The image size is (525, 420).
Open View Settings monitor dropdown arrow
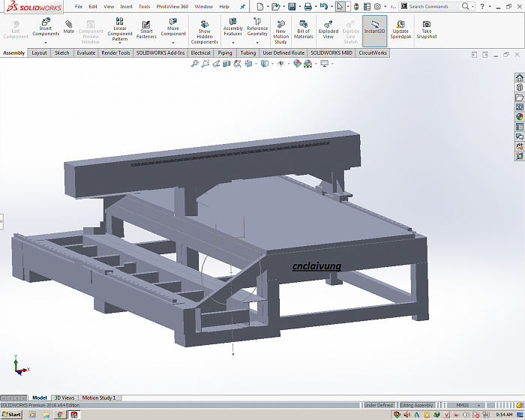[332, 64]
